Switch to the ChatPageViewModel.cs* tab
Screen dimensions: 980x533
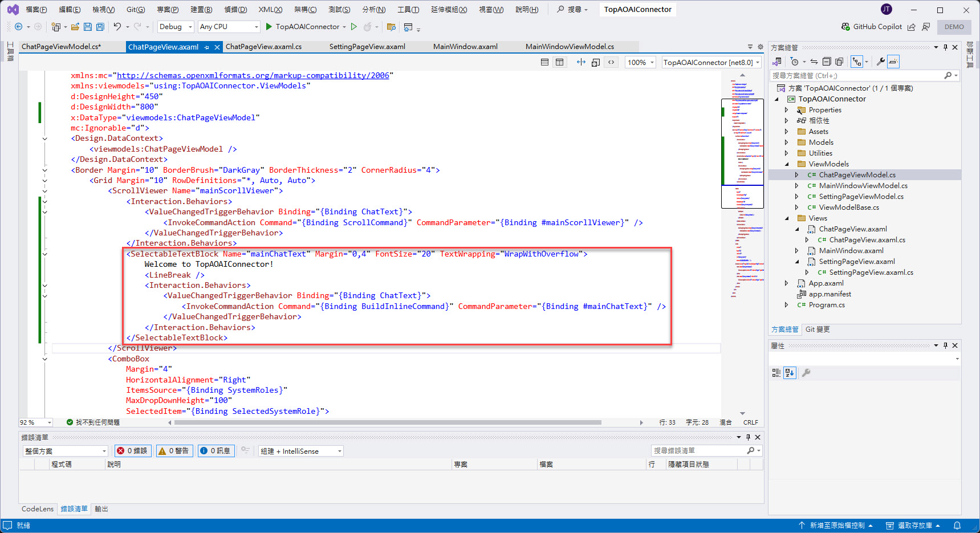click(61, 47)
